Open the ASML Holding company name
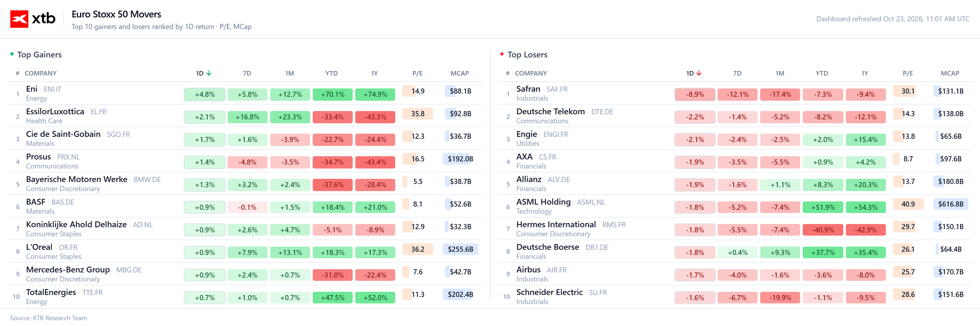Viewport: 980px width, 326px height. click(543, 202)
